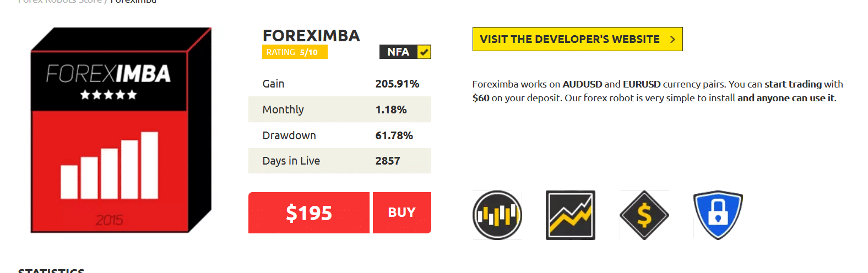Click the NFA checkmark badge

click(424, 52)
